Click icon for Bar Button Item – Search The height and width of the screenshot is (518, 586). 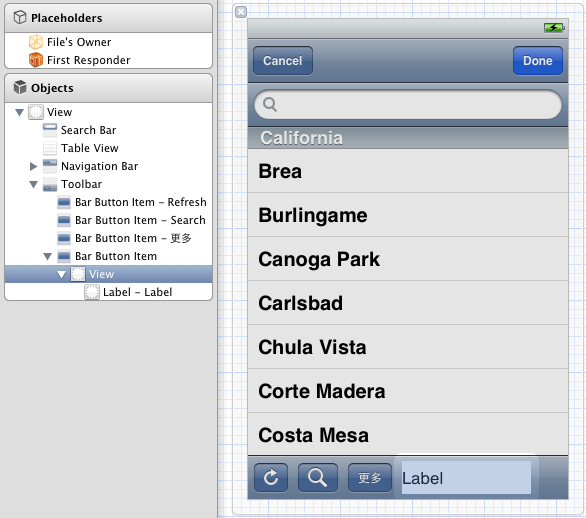(x=64, y=220)
